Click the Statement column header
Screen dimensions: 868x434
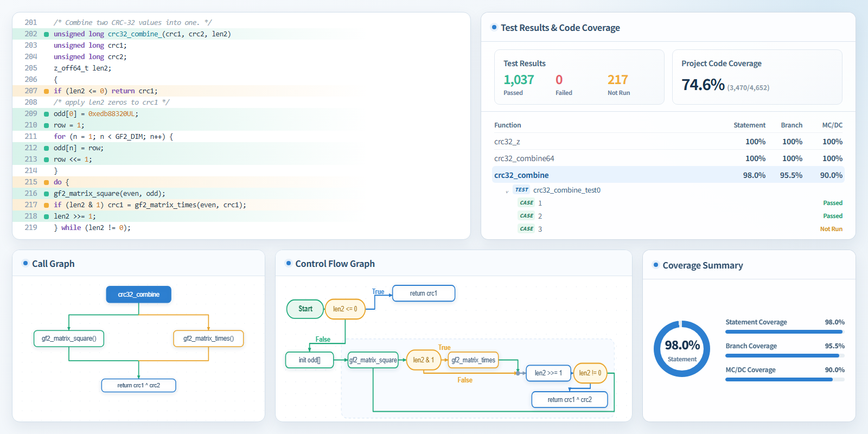click(x=749, y=125)
